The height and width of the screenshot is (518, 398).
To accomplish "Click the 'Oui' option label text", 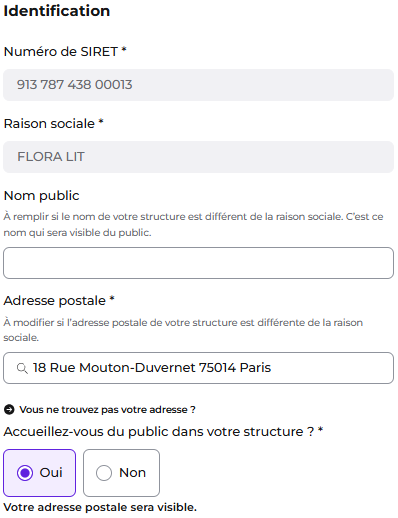I will (51, 473).
